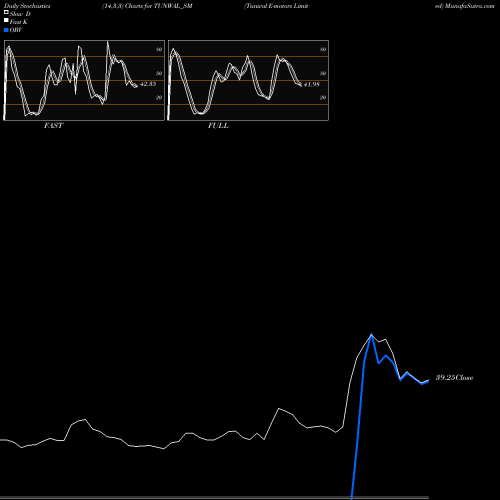Image resolution: width=500 pixels, height=500 pixels.
Task: Click the 50 level label in FAST chart
Action: pos(159,74)
